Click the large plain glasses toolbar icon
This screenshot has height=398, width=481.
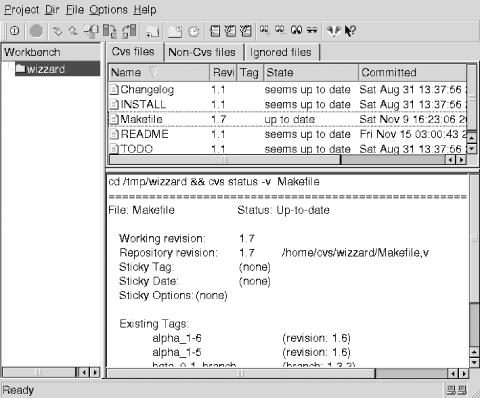[296, 30]
